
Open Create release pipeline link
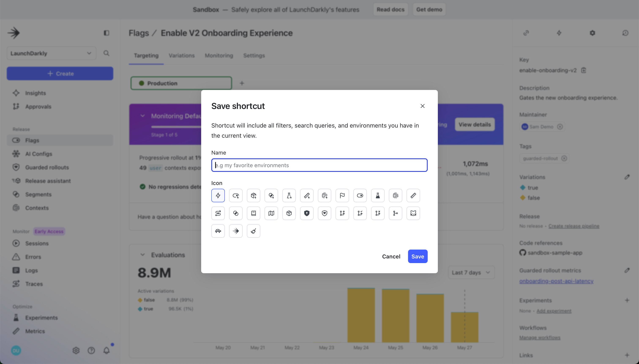(574, 226)
